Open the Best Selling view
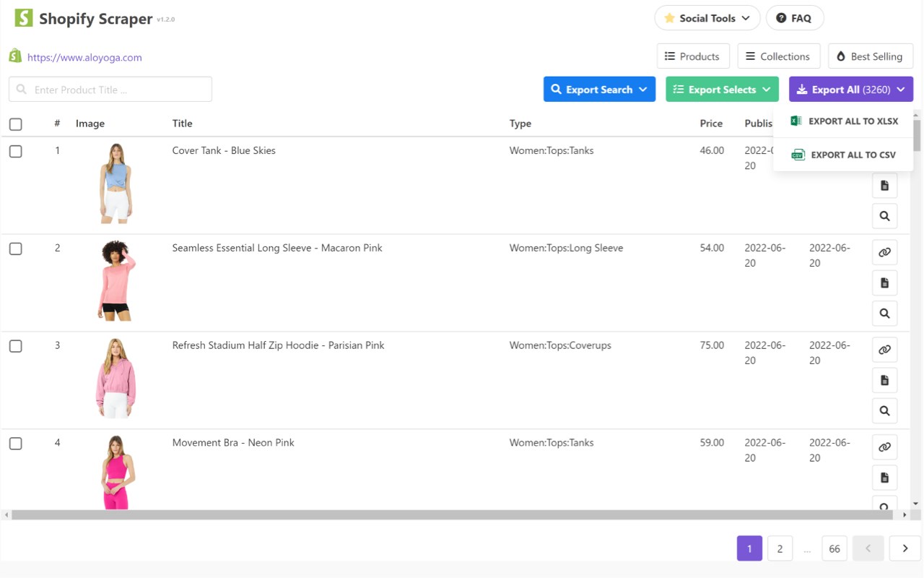This screenshot has width=924, height=578. point(870,56)
